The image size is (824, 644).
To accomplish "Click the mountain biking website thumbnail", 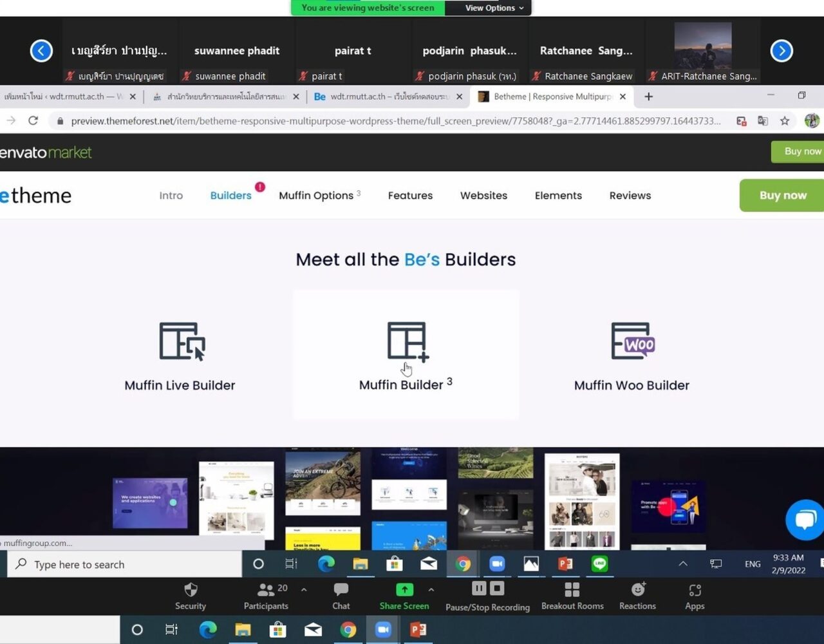I will click(x=323, y=483).
